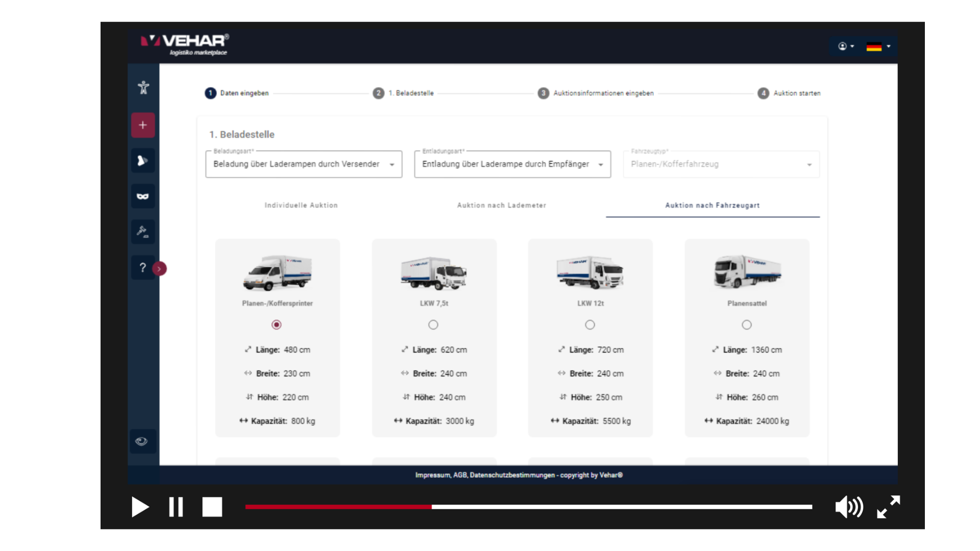980x551 pixels.
Task: Expand sidebar with red chevron arrow
Action: (x=159, y=269)
